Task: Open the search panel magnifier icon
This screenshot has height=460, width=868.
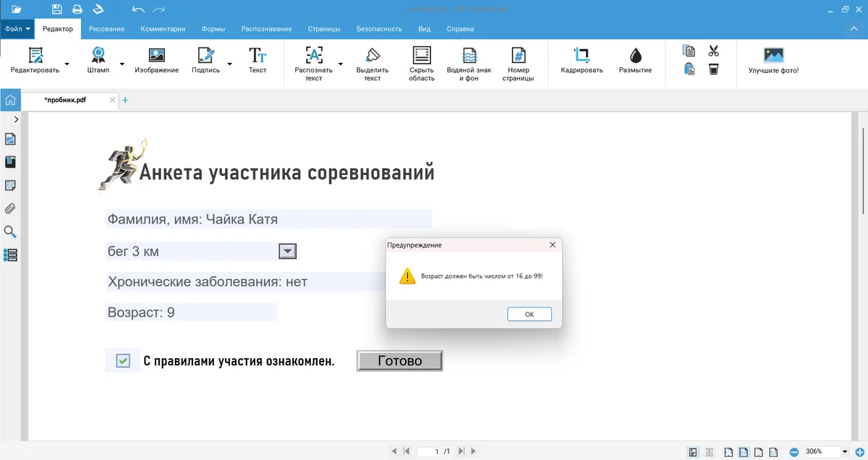Action: (x=10, y=232)
